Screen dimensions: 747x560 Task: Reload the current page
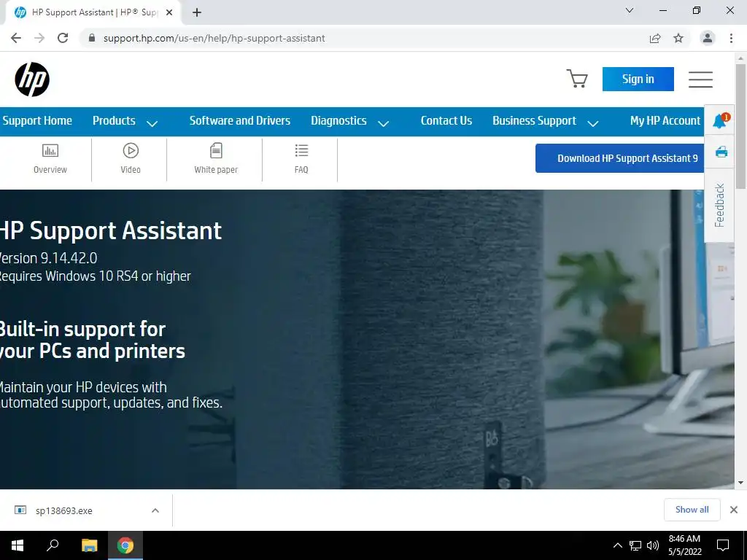click(63, 38)
